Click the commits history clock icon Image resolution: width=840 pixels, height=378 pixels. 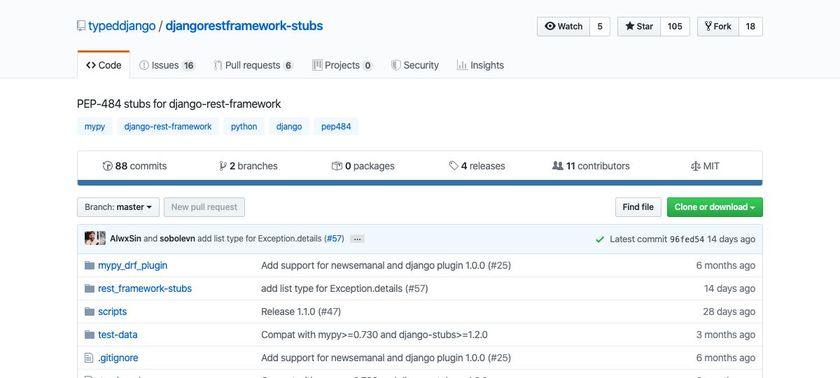[108, 166]
